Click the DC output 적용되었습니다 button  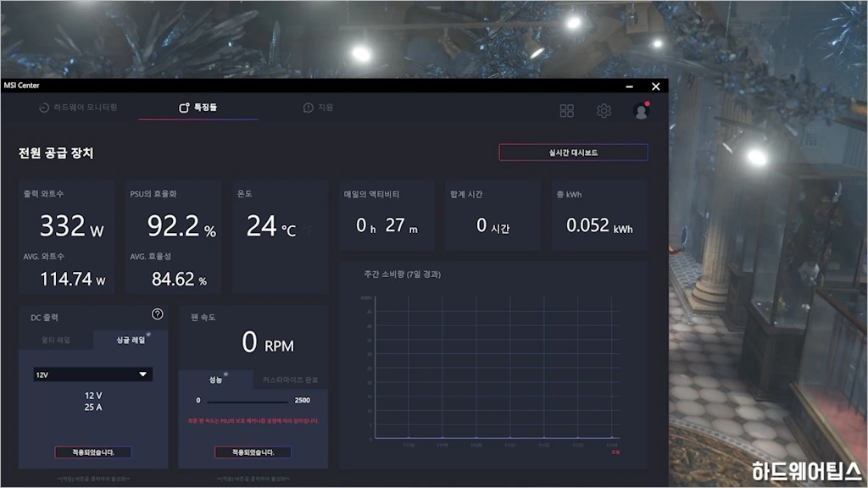click(x=93, y=452)
